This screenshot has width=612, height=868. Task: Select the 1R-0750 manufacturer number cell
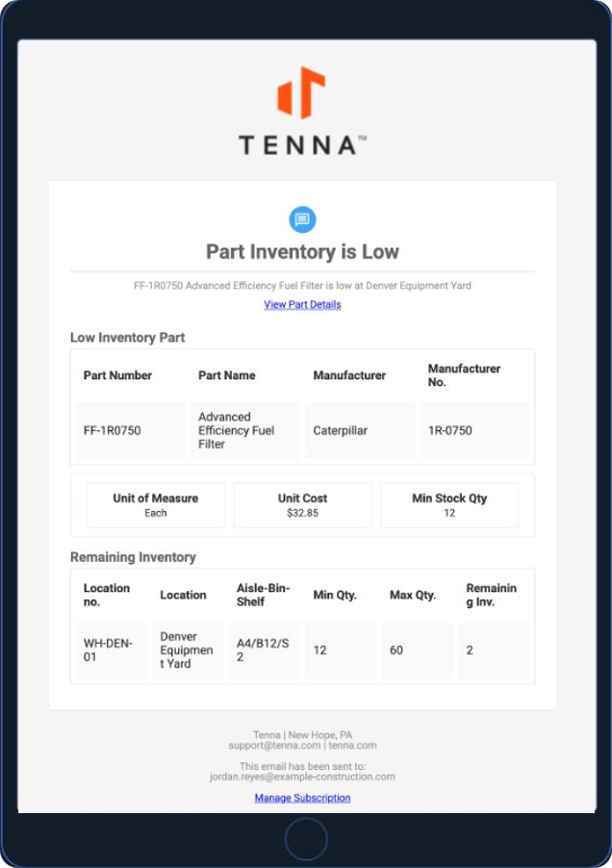click(474, 431)
